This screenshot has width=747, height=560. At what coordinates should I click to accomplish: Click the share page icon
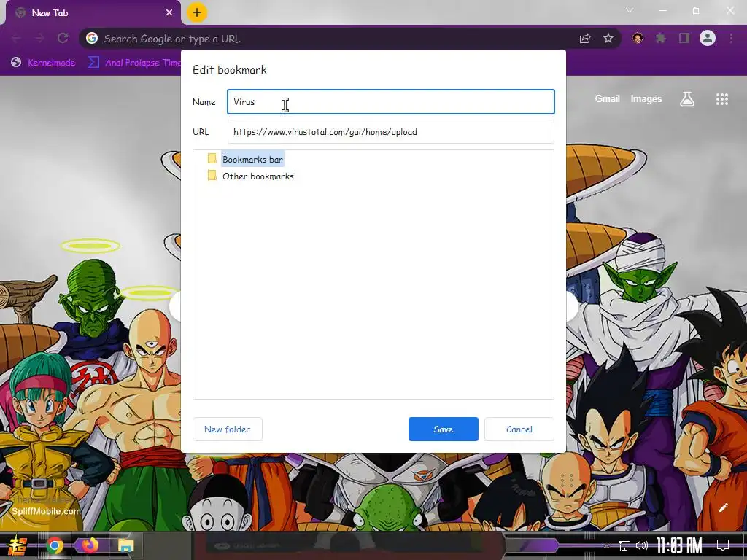(585, 39)
